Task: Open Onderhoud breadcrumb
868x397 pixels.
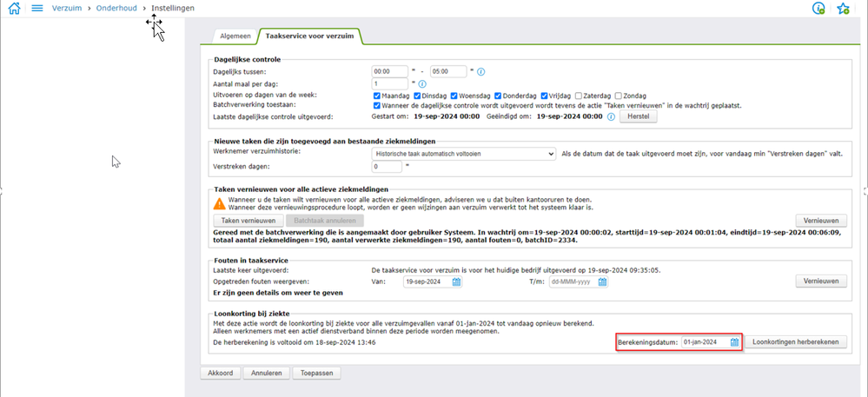Action: (116, 9)
